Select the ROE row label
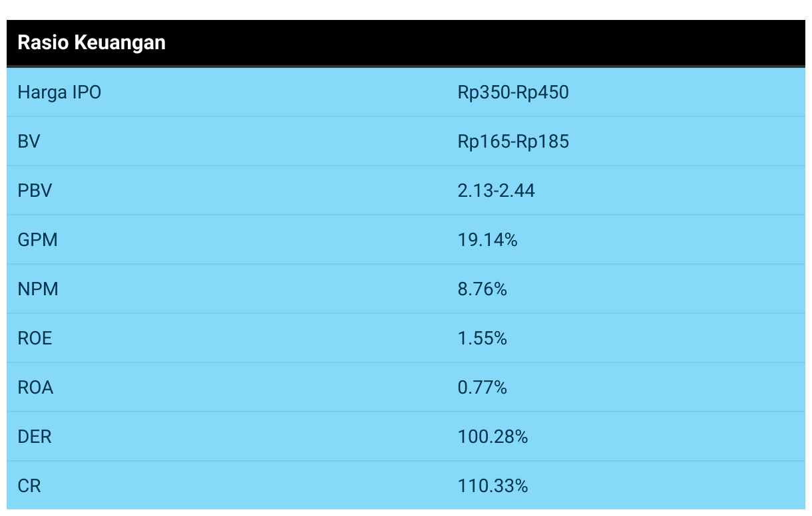 click(35, 338)
